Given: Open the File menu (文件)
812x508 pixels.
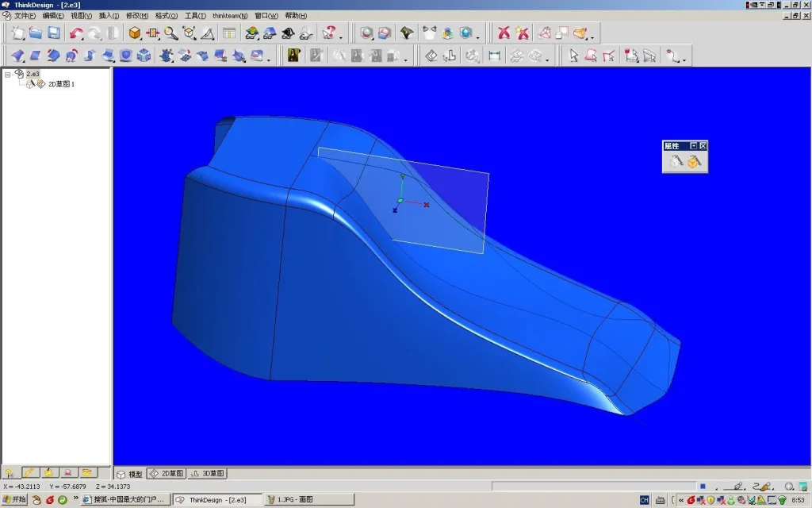Looking at the screenshot, I should [x=25, y=16].
